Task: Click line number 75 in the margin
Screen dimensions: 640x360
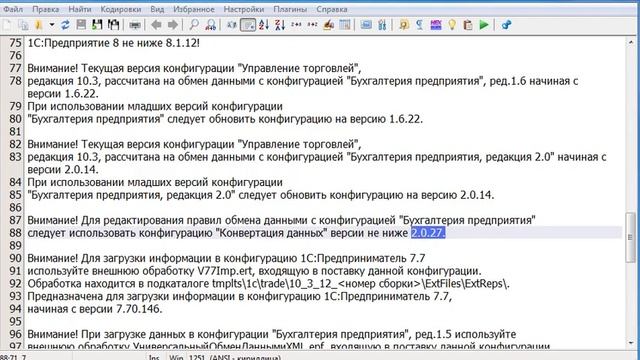Action: [16, 43]
